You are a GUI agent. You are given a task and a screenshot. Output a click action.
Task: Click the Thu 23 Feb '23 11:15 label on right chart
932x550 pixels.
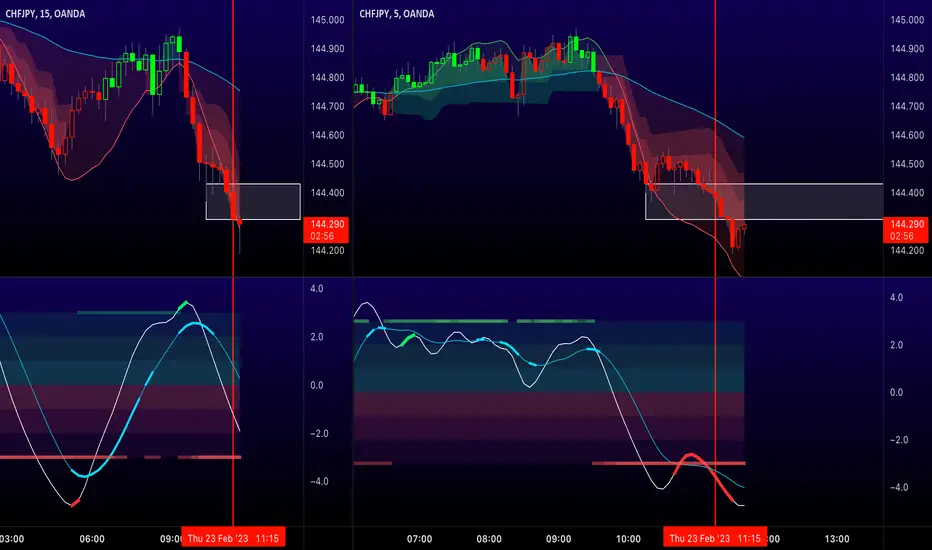[715, 538]
